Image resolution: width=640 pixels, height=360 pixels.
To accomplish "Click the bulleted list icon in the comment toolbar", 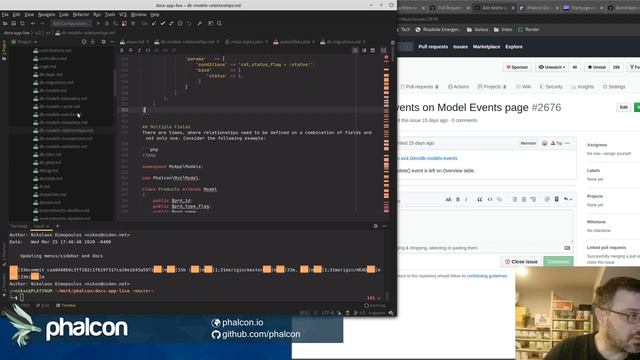I will 515,199.
